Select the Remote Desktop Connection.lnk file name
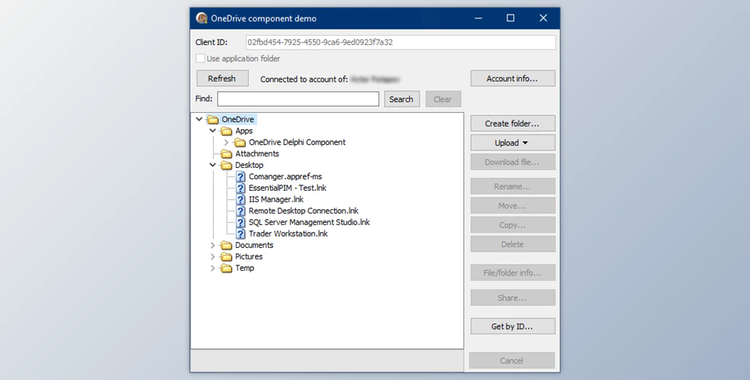Image resolution: width=750 pixels, height=380 pixels. (x=304, y=211)
